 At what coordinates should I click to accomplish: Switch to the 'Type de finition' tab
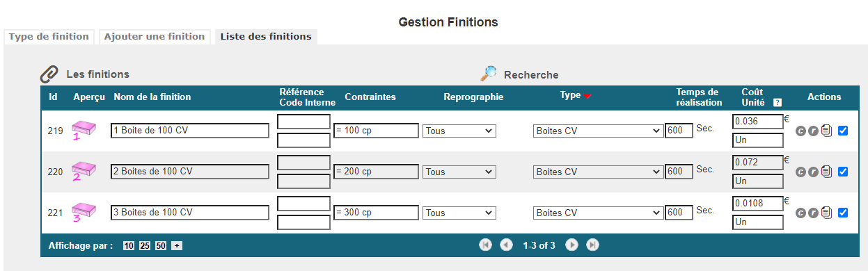(49, 36)
